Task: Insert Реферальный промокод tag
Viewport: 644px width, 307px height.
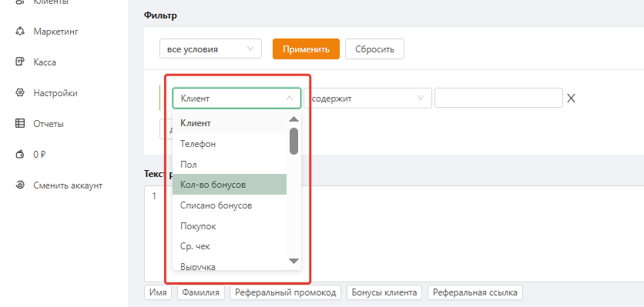Action: pyautogui.click(x=286, y=292)
